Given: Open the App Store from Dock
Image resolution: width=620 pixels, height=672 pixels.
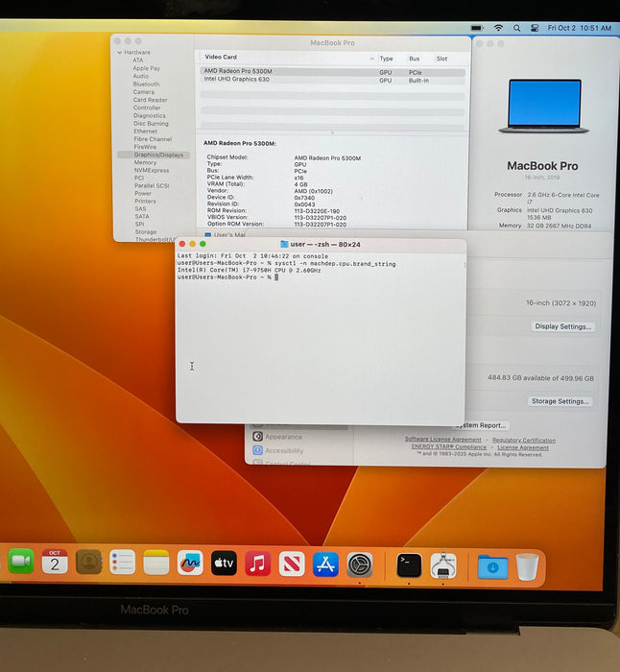Looking at the screenshot, I should tap(325, 564).
